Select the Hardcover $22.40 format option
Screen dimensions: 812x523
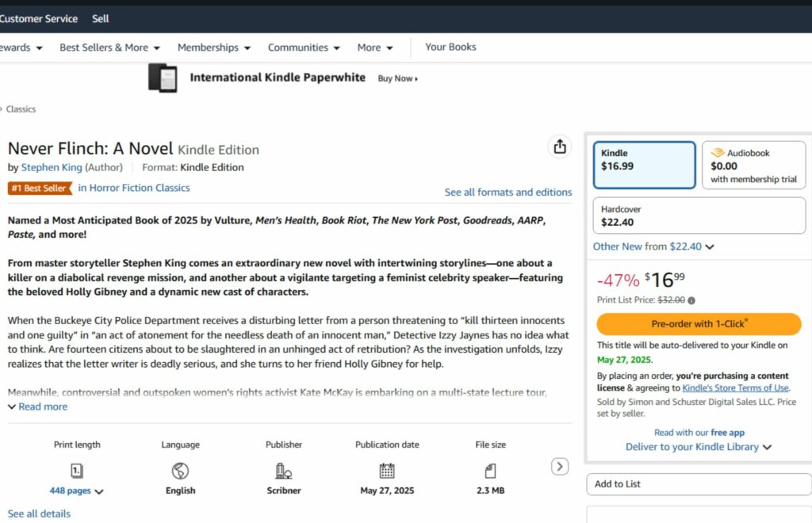coord(699,216)
